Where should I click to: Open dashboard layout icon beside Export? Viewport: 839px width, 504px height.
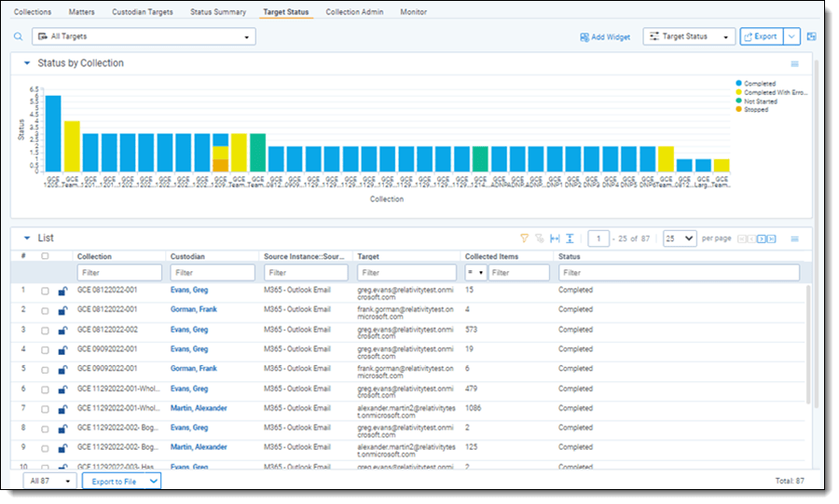[x=812, y=36]
